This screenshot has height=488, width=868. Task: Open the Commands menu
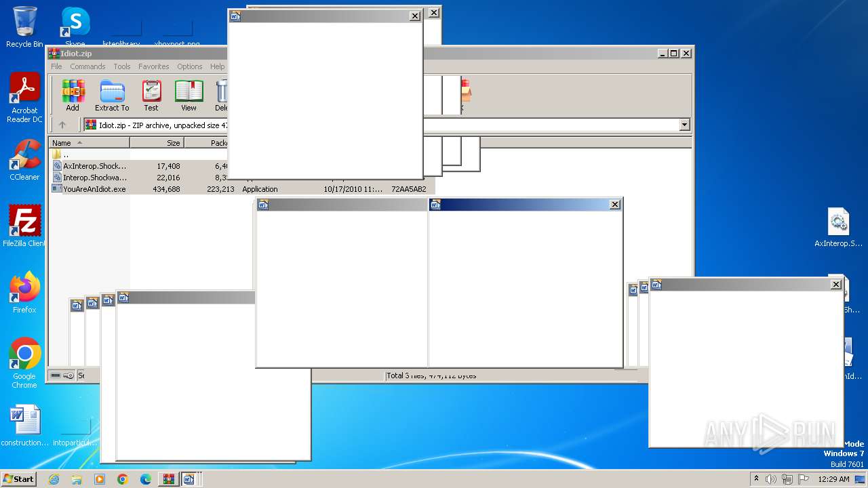tap(87, 66)
